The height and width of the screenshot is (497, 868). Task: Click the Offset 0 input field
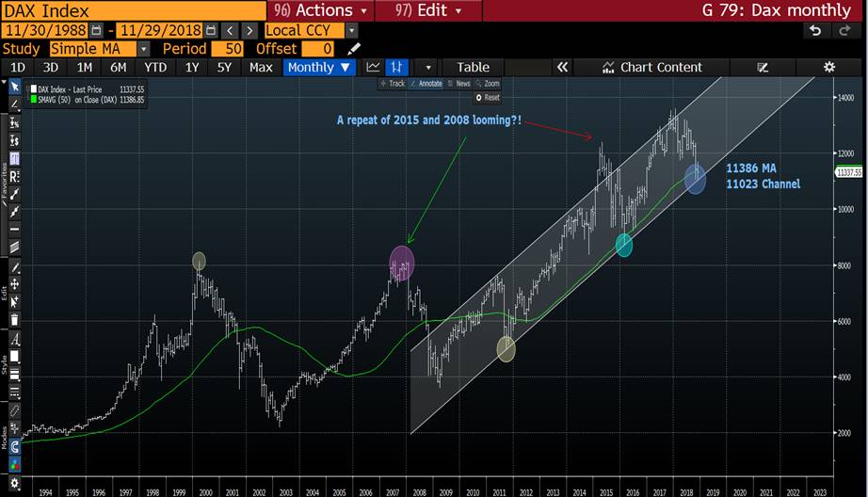tap(318, 49)
